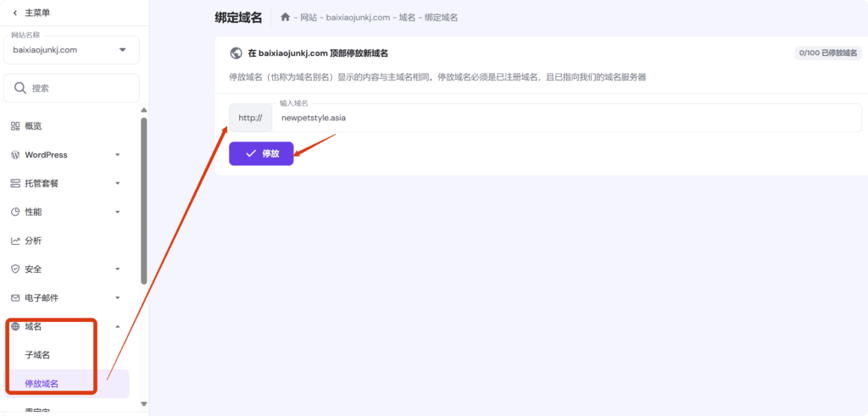Screen dimensions: 868x416
Task: Click the 分析 chart icon
Action: coord(15,241)
